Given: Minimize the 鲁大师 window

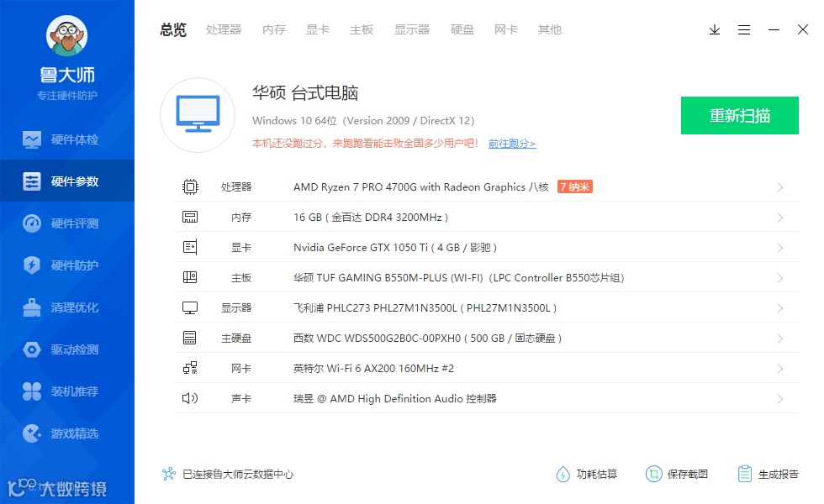Looking at the screenshot, I should (x=774, y=30).
